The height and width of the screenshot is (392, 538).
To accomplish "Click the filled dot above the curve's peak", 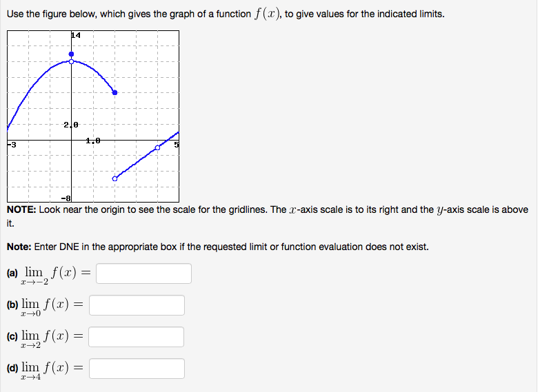I will 71,54.
